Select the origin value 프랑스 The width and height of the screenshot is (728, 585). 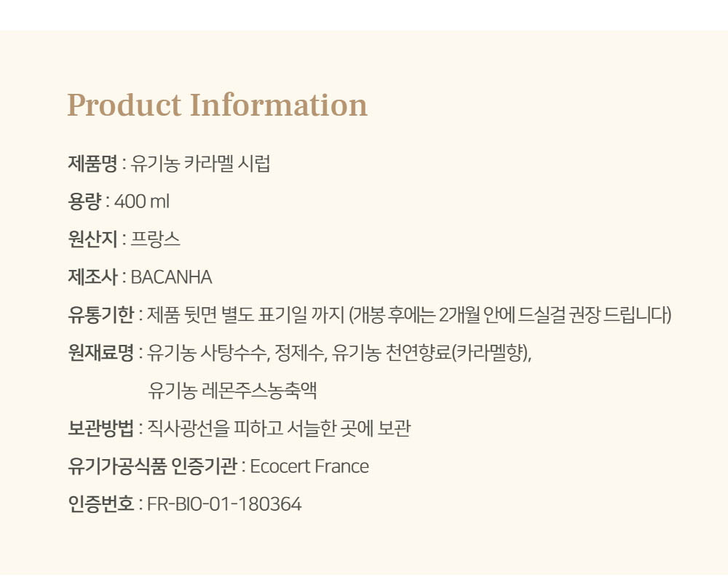155,239
